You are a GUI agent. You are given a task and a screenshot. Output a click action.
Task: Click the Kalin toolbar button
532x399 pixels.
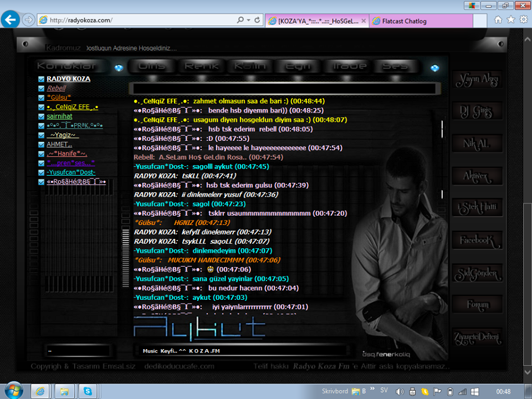pos(250,66)
